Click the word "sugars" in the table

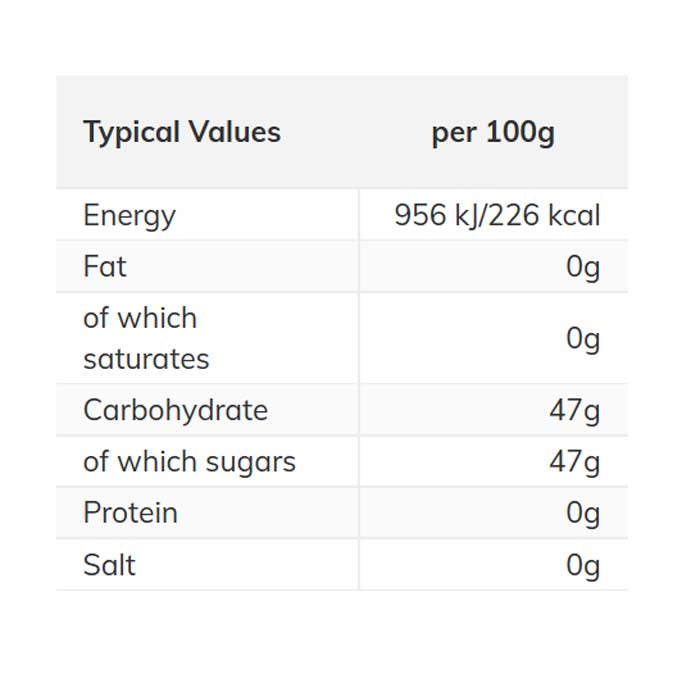click(x=250, y=462)
